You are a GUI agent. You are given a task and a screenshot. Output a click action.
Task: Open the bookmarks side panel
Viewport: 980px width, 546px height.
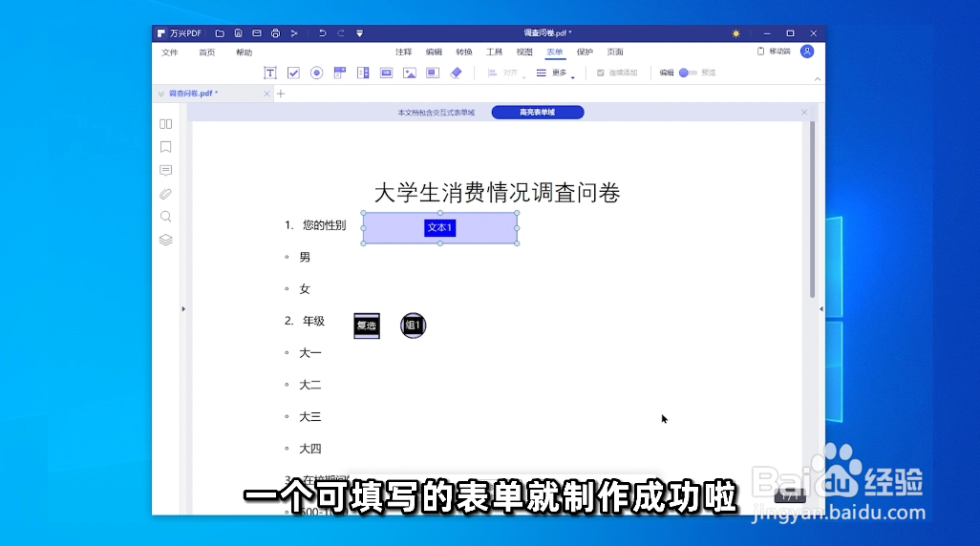(x=165, y=147)
